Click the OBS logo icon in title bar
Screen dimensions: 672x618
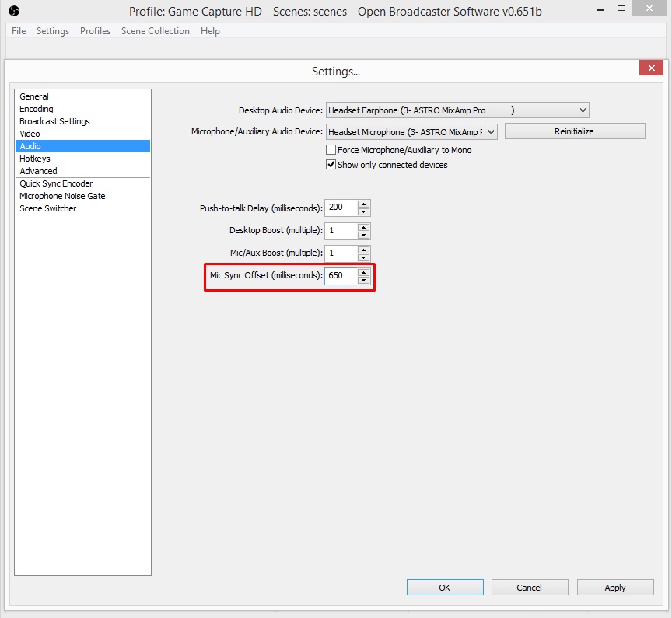[x=13, y=12]
